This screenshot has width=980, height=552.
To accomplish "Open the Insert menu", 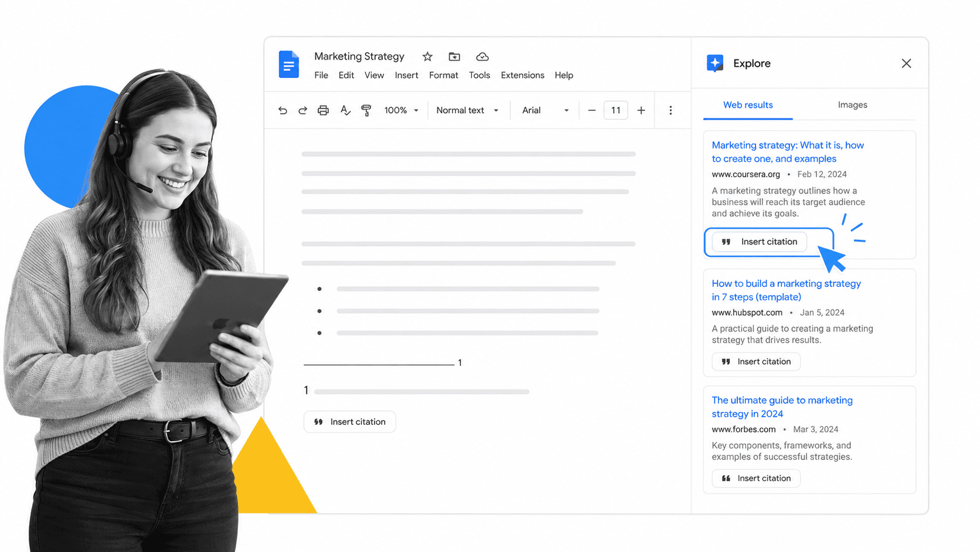I will pyautogui.click(x=406, y=75).
